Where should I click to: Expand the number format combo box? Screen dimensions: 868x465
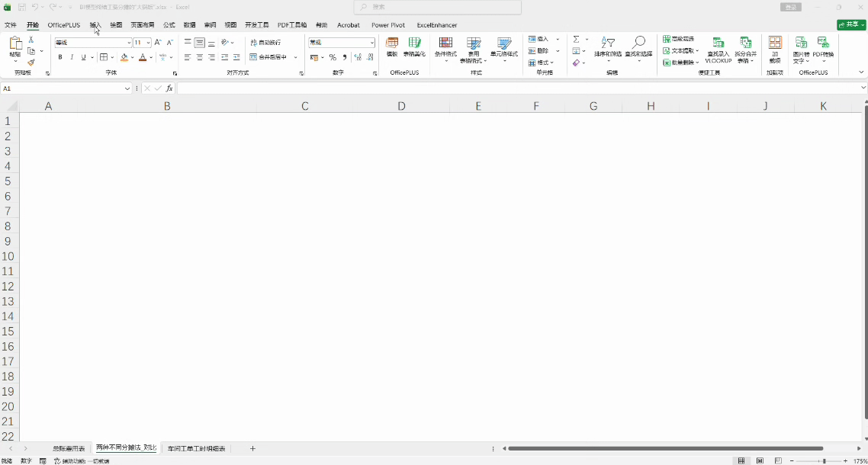[x=372, y=43]
